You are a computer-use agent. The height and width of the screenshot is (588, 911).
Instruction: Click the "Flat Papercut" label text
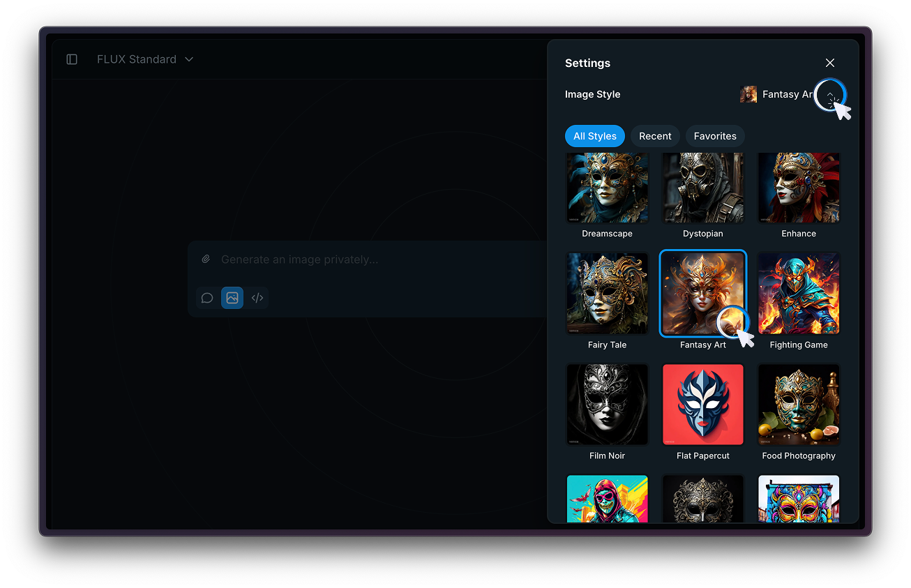coord(703,455)
